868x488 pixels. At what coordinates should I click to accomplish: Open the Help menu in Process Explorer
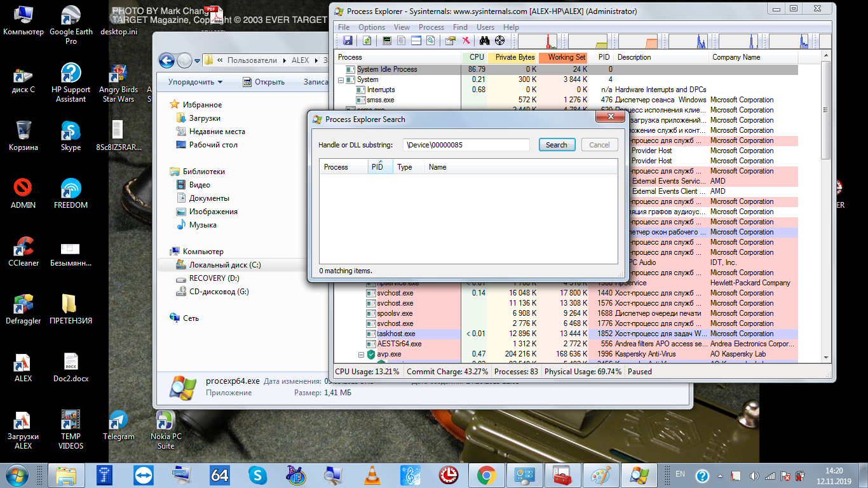pos(511,27)
